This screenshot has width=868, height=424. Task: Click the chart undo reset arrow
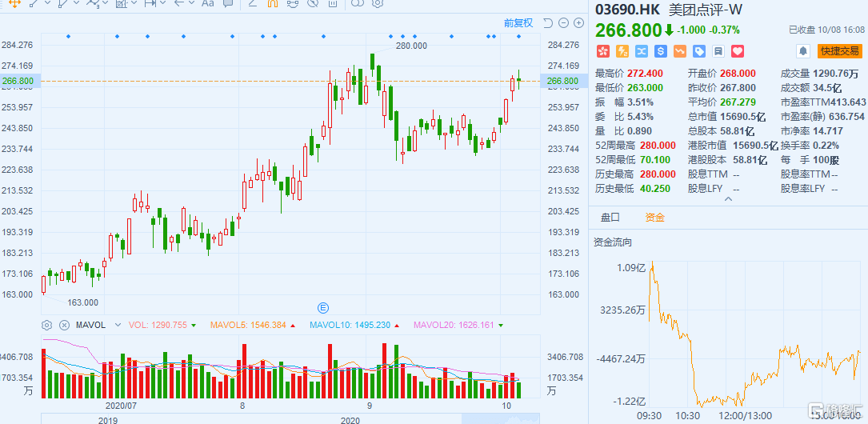pyautogui.click(x=548, y=22)
